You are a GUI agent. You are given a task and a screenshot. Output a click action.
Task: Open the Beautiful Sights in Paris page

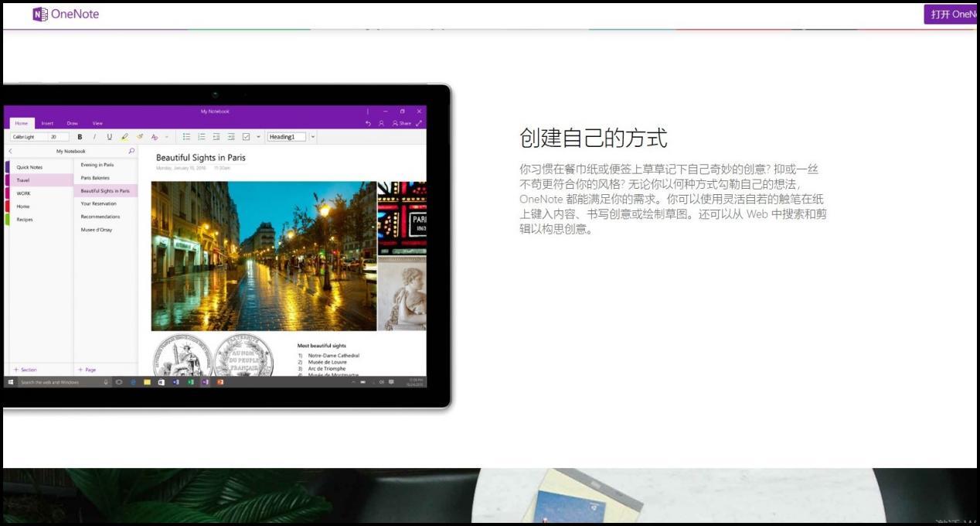coord(105,190)
